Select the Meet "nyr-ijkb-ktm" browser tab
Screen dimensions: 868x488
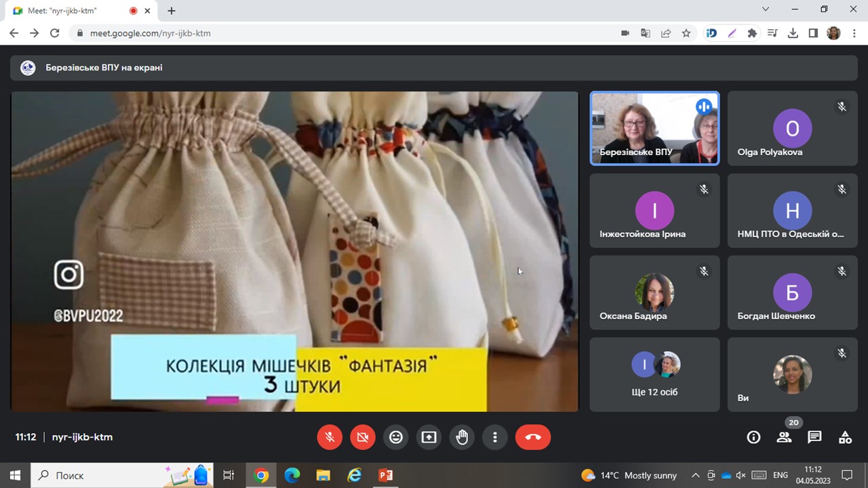coord(75,11)
